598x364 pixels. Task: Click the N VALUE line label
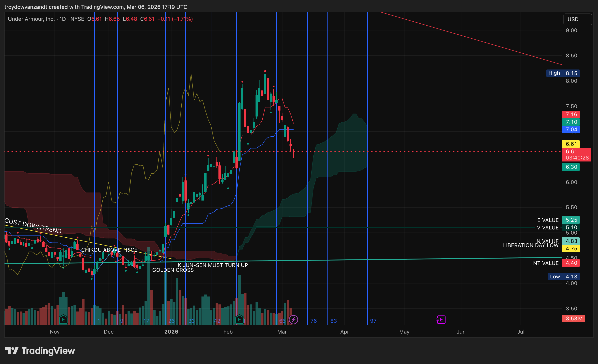click(x=547, y=241)
